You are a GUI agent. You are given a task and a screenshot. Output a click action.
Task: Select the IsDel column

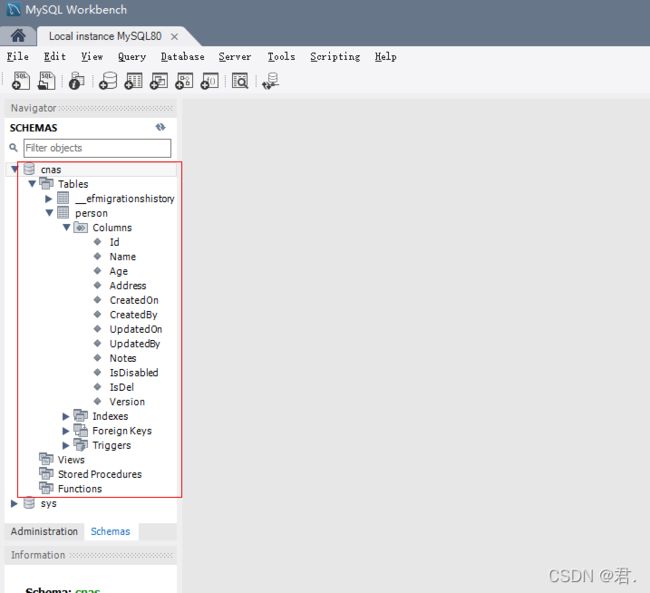pos(121,387)
